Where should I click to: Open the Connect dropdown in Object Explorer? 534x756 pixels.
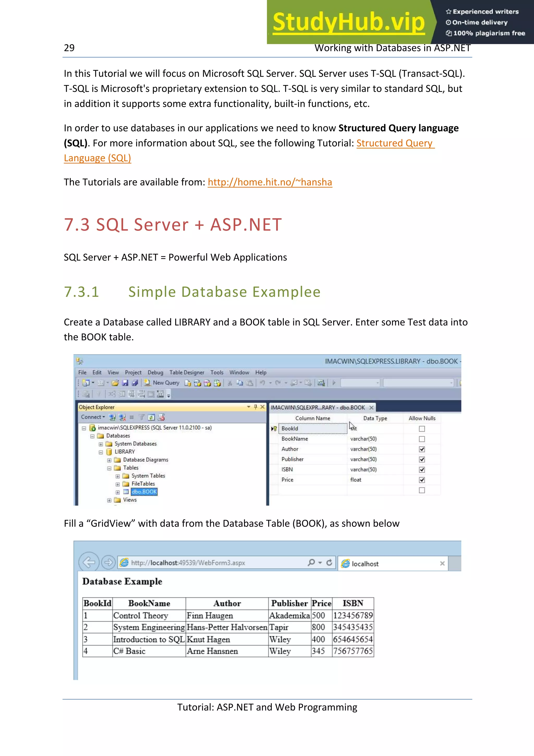93,417
